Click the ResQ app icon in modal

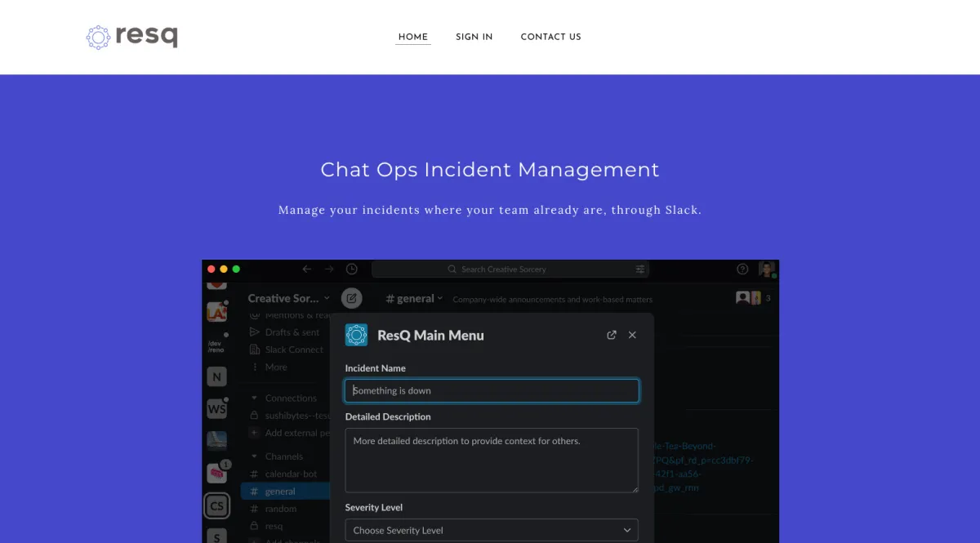point(356,335)
